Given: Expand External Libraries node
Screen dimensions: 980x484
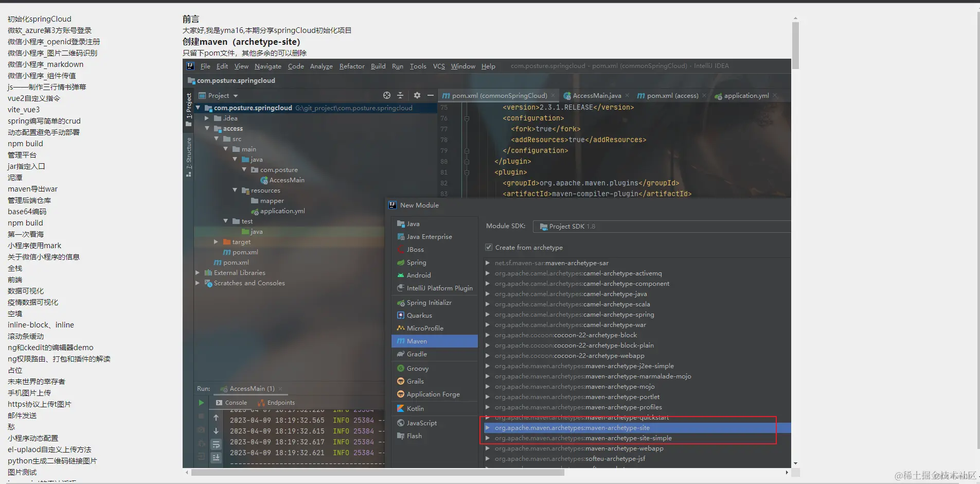Looking at the screenshot, I should pyautogui.click(x=198, y=273).
